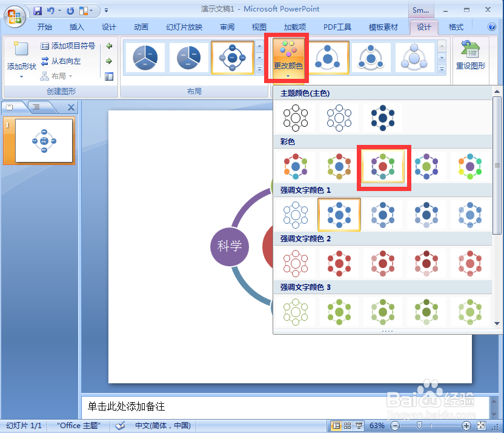The image size is (504, 433).
Task: Customize the quick access toolbar dropdown
Action: (x=106, y=11)
